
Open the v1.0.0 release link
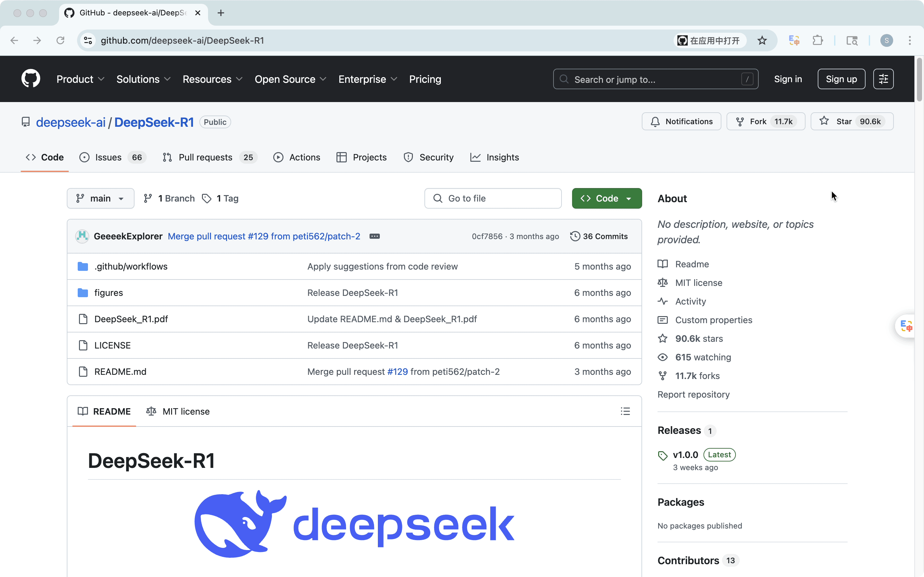tap(685, 454)
